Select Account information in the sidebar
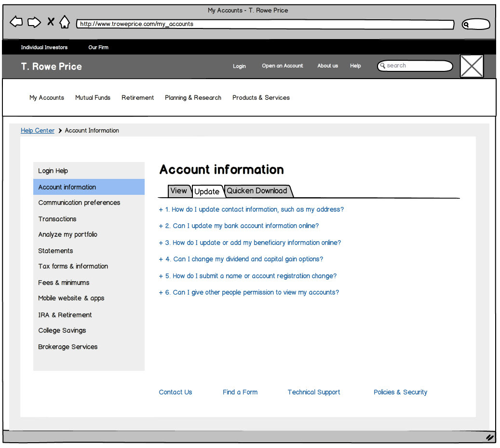Viewport: 500px width, 448px height. [89, 187]
